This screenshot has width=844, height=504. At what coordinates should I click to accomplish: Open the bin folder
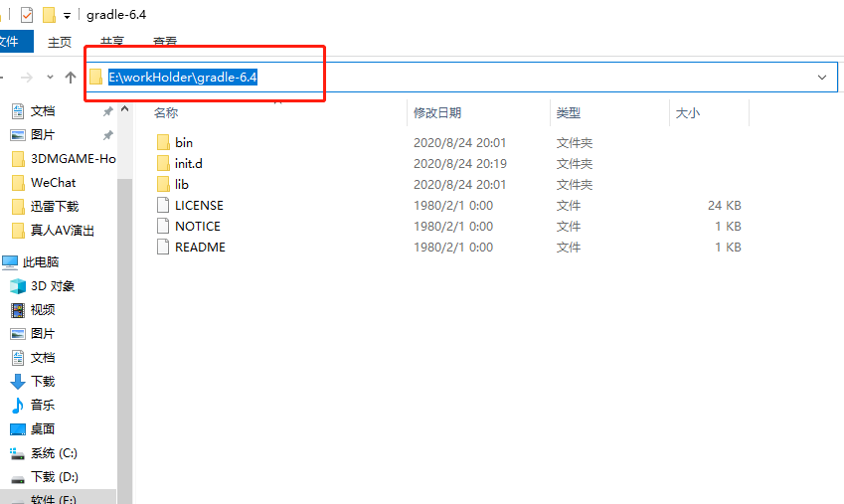point(184,143)
